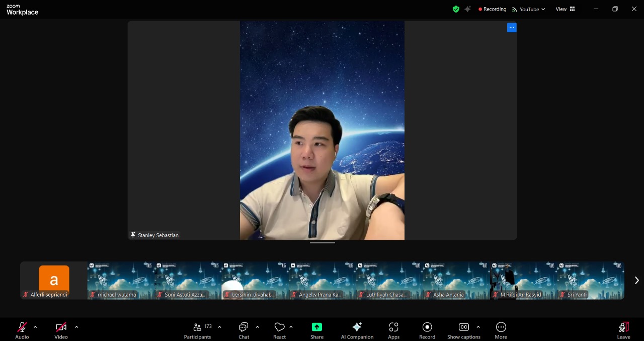
Task: Expand the captions options arrow
Action: pos(478,327)
